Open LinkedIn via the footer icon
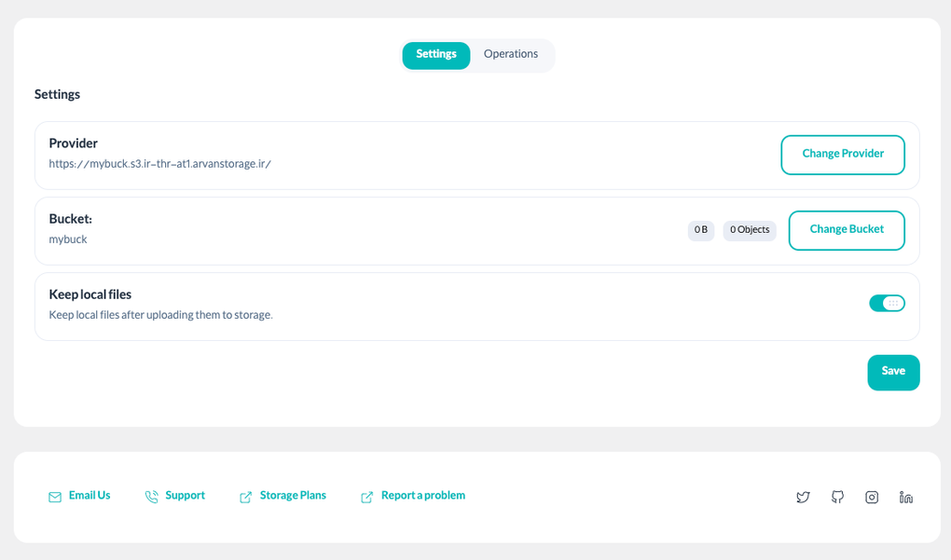This screenshot has width=951, height=560. coord(906,497)
